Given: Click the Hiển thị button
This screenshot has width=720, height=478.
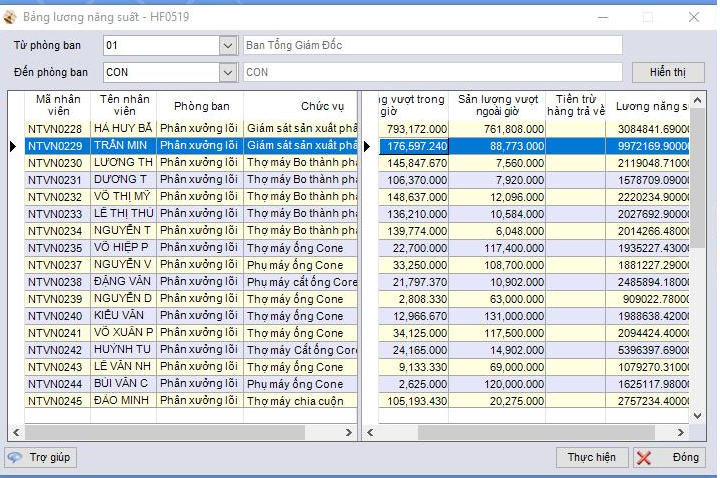Looking at the screenshot, I should (x=668, y=73).
